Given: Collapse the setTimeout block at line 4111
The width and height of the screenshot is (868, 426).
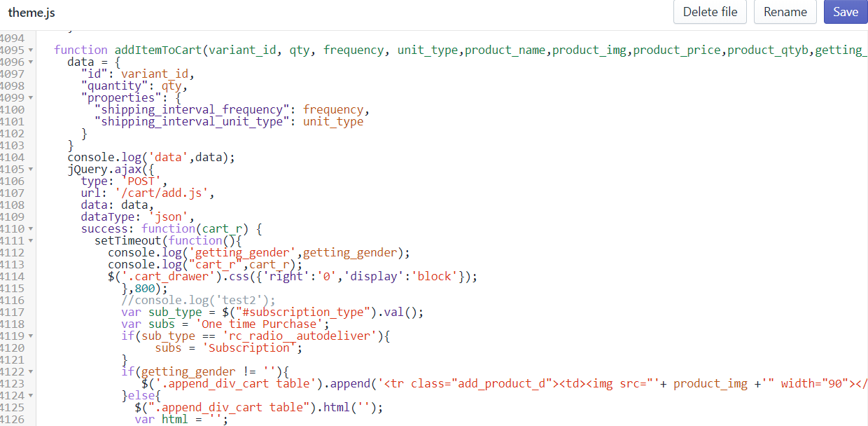Looking at the screenshot, I should tap(31, 241).
